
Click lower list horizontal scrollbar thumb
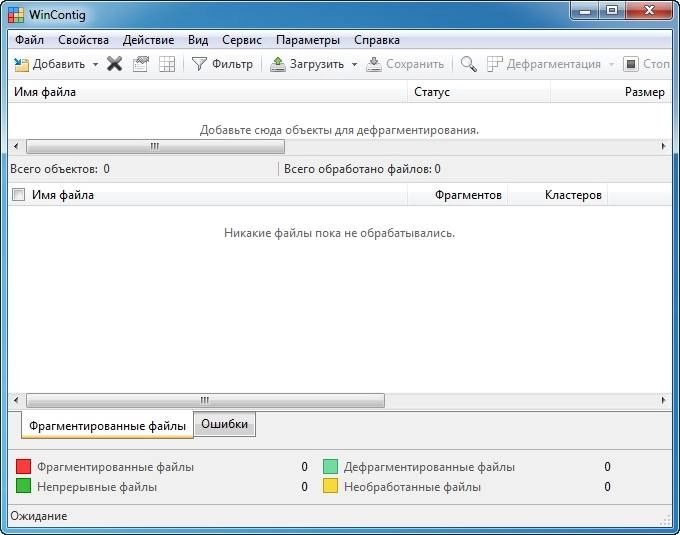point(205,400)
